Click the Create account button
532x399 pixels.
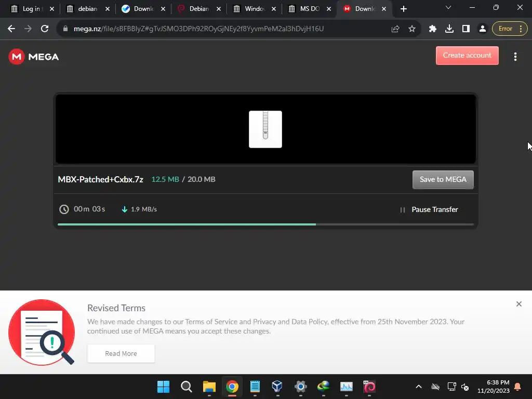tap(467, 55)
